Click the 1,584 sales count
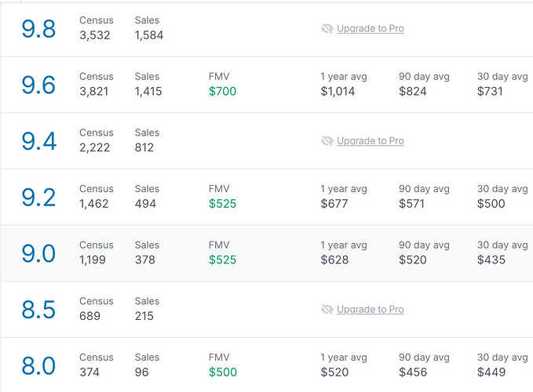533x392 pixels. [149, 35]
